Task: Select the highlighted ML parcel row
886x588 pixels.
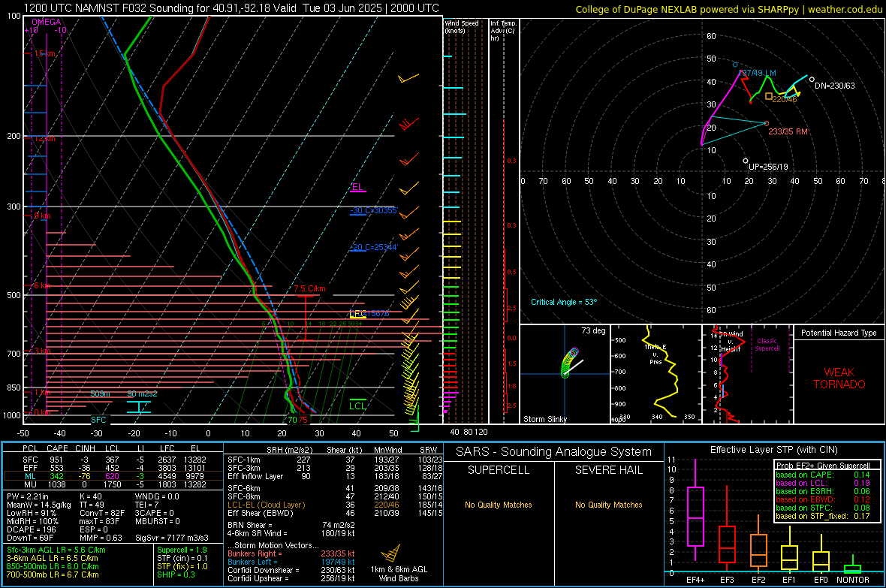Action: click(x=113, y=476)
